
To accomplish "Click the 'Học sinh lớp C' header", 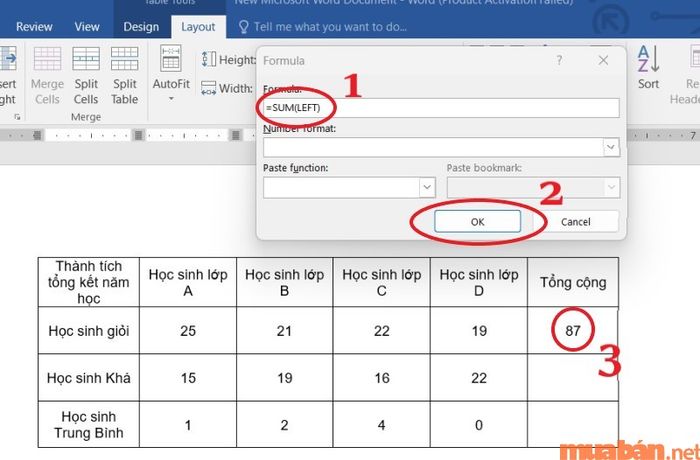I will pyautogui.click(x=382, y=283).
